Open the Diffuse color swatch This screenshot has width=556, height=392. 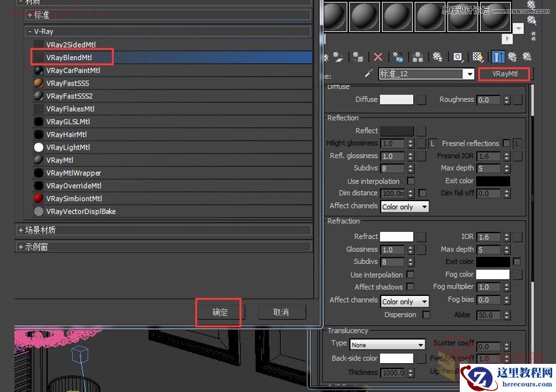click(398, 99)
